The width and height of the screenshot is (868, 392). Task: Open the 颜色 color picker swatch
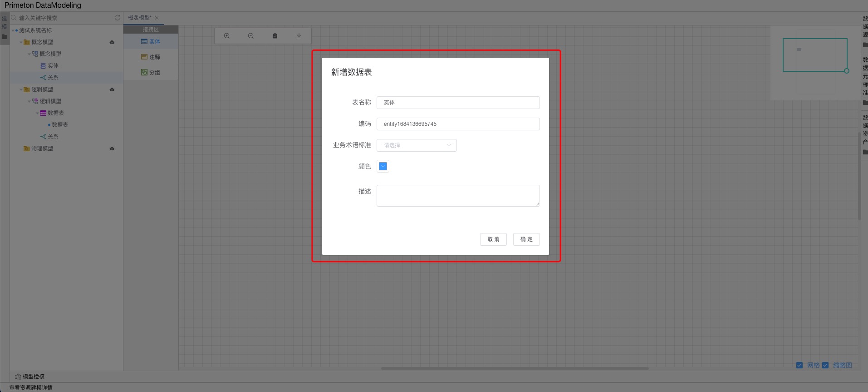[383, 166]
